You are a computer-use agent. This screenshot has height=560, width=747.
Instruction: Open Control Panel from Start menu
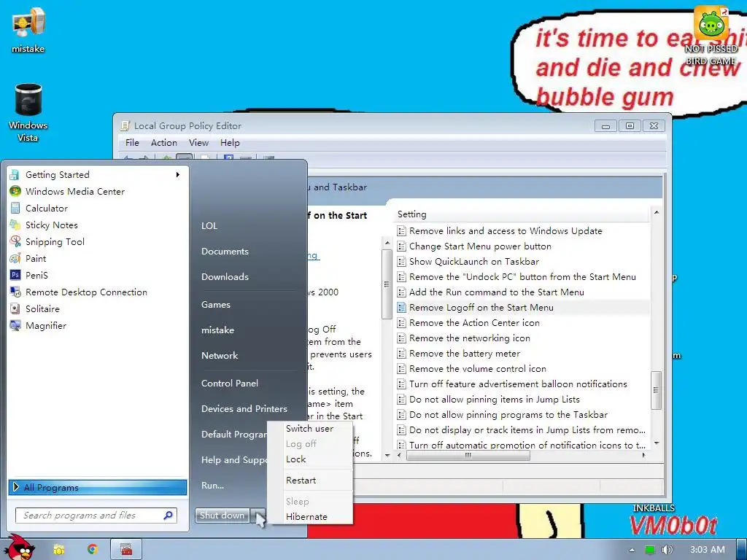[230, 384]
